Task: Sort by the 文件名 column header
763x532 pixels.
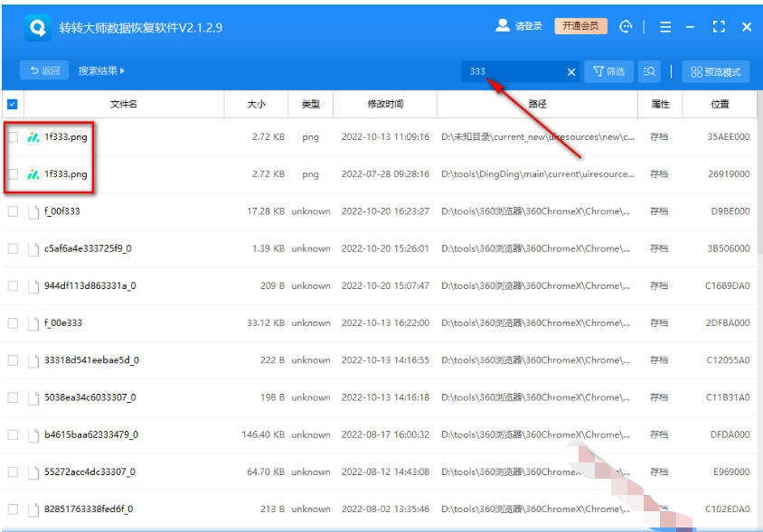Action: [x=123, y=104]
